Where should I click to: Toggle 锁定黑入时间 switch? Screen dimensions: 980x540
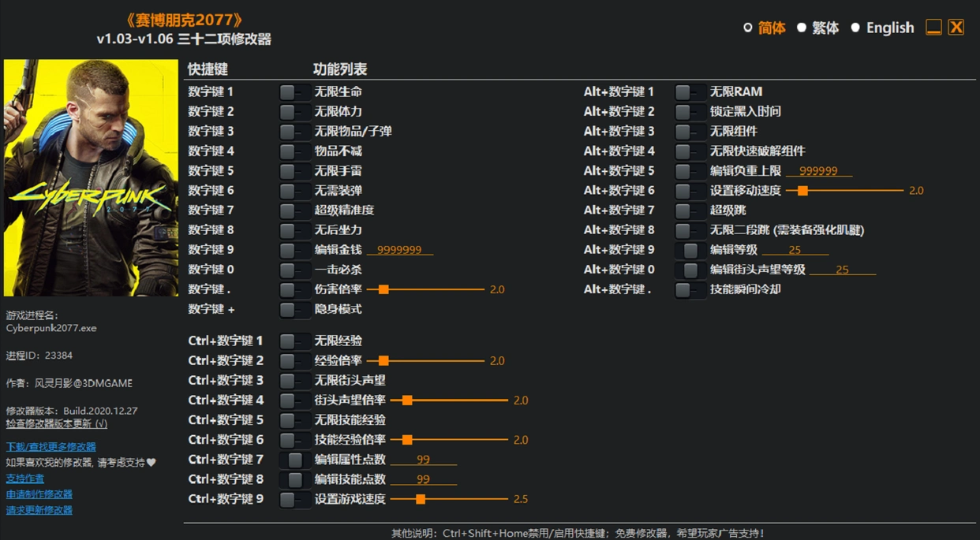click(690, 112)
